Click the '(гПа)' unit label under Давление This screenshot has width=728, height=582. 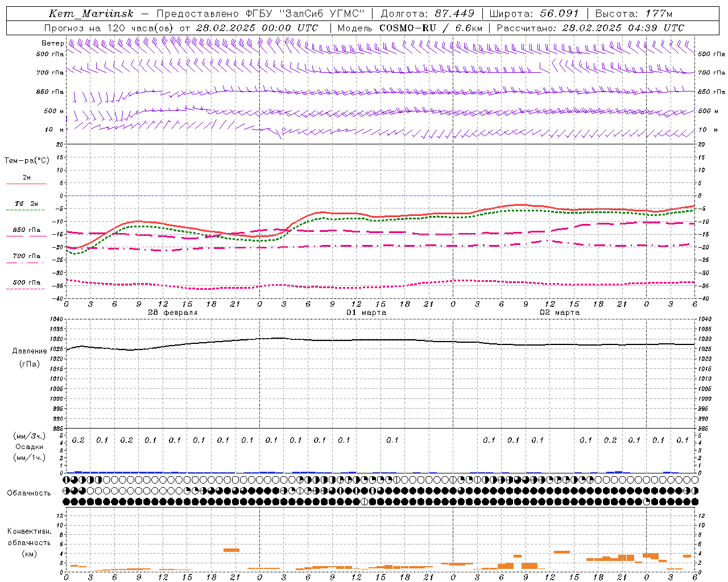click(30, 364)
